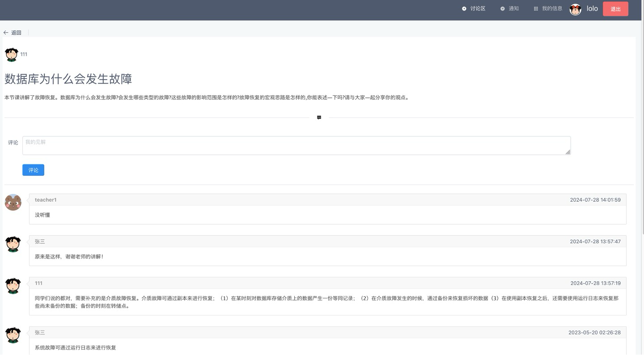
Task: Click the comment bubble icon on divider
Action: [319, 118]
